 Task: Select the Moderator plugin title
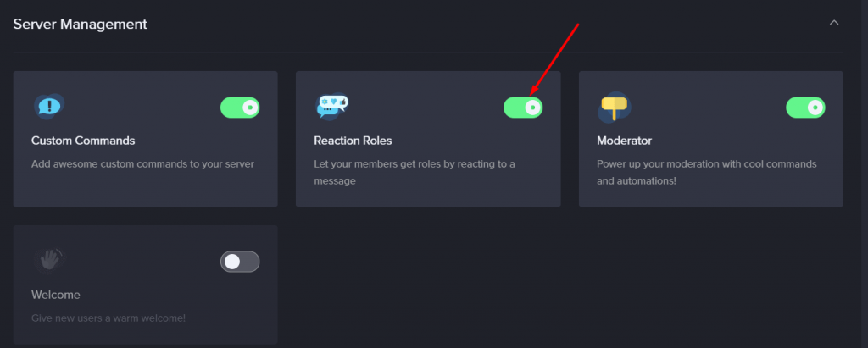[624, 141]
